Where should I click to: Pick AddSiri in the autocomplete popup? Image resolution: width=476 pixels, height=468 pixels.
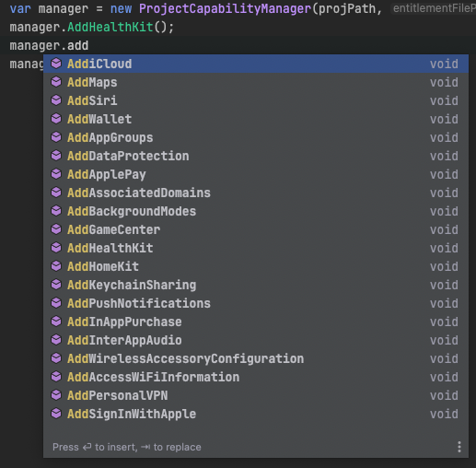click(x=256, y=100)
